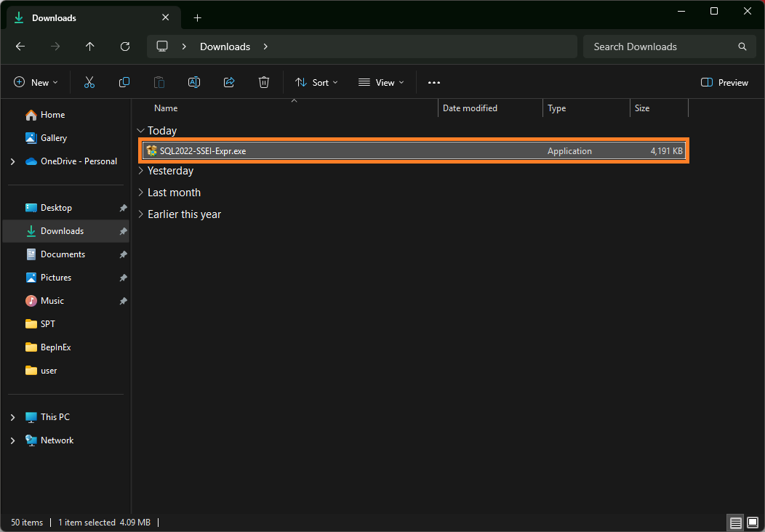This screenshot has width=765, height=532.
Task: Toggle the Preview pane button
Action: [x=724, y=83]
